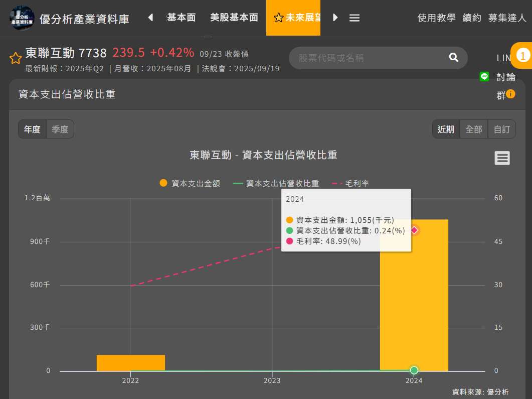The width and height of the screenshot is (532, 399).
Task: Click the star icon in 未來展望 tab
Action: [x=278, y=18]
